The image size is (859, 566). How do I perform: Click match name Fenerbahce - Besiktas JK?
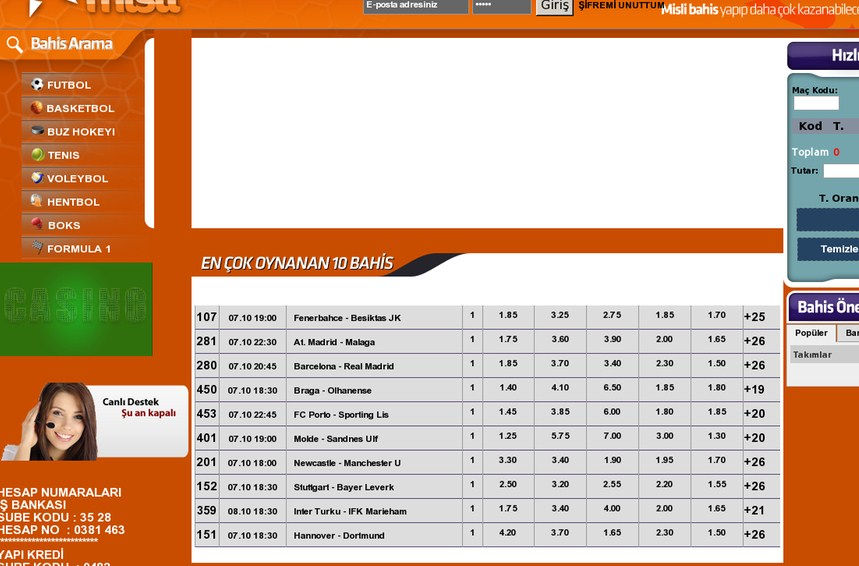click(x=347, y=318)
